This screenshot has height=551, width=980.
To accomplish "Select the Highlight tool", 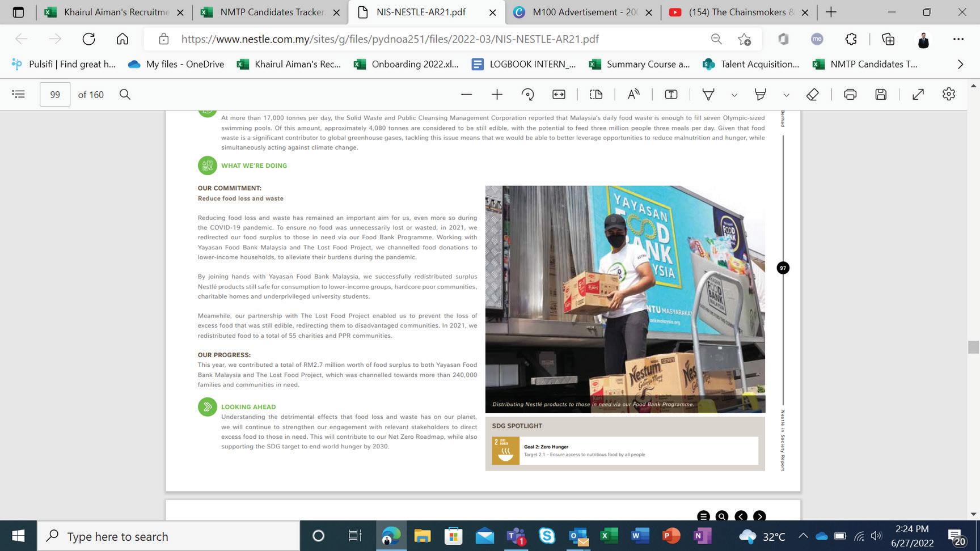I will pyautogui.click(x=760, y=94).
